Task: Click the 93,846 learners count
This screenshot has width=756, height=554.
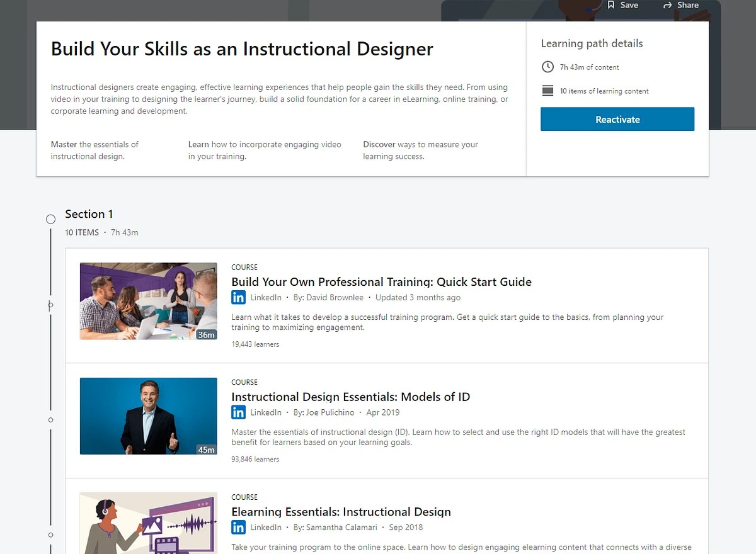Action: coord(255,459)
